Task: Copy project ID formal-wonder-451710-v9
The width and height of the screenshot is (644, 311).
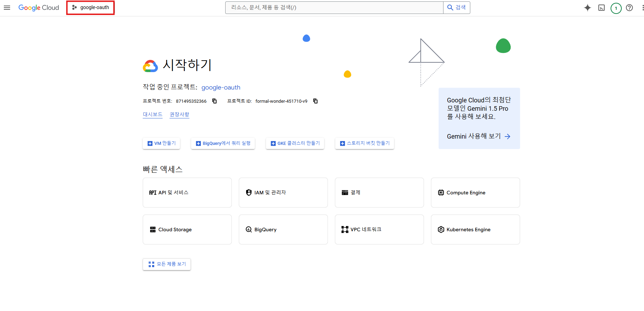Action: [315, 101]
